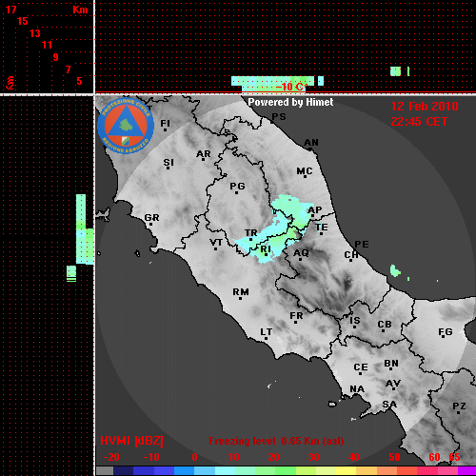Select the time '22:45 CET'
Screen dimensions: 476x476
click(419, 122)
